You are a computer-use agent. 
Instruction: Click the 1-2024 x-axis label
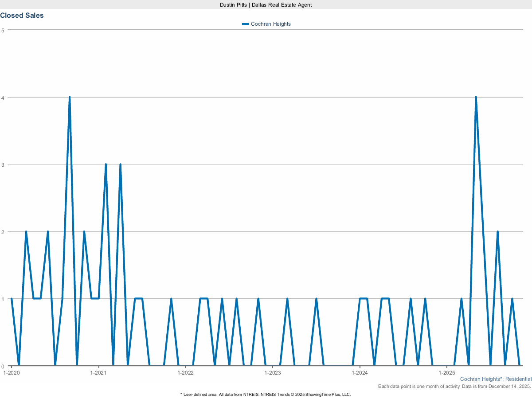tap(360, 373)
